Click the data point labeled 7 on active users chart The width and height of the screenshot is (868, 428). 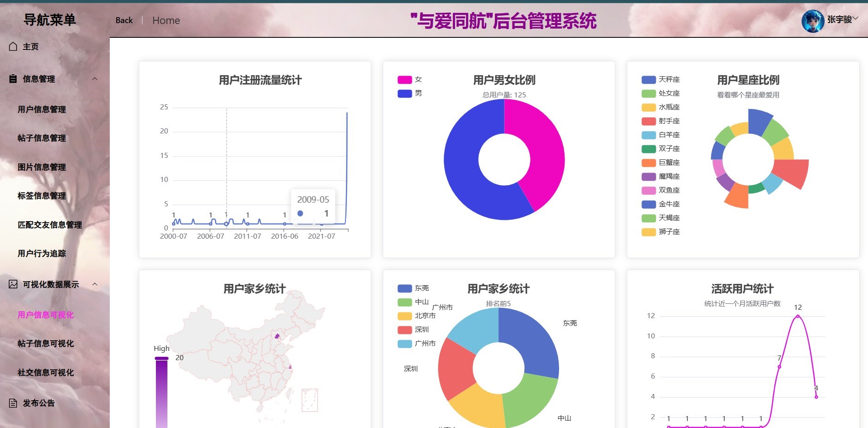tap(779, 367)
